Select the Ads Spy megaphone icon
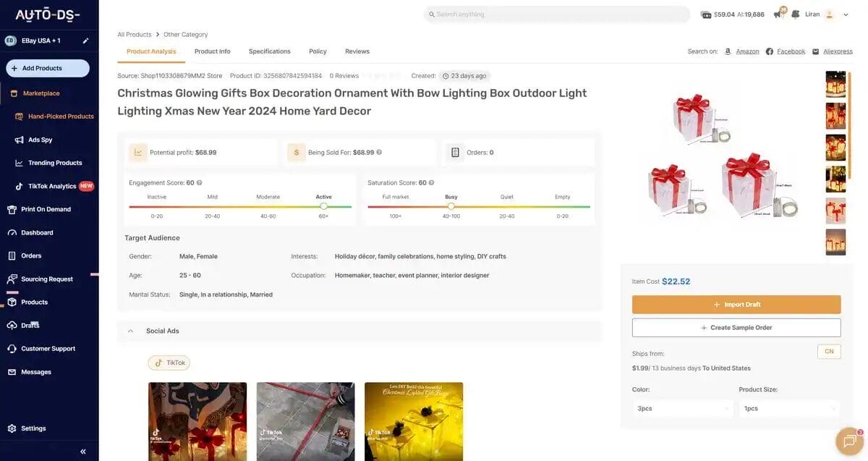 [x=17, y=139]
